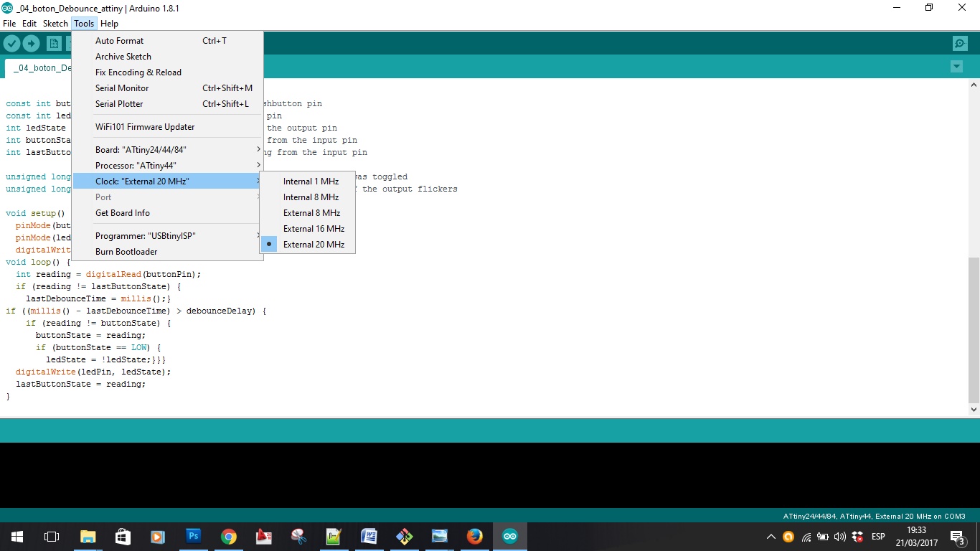Open the tab options dropdown arrow
The image size is (980, 551).
click(x=956, y=67)
